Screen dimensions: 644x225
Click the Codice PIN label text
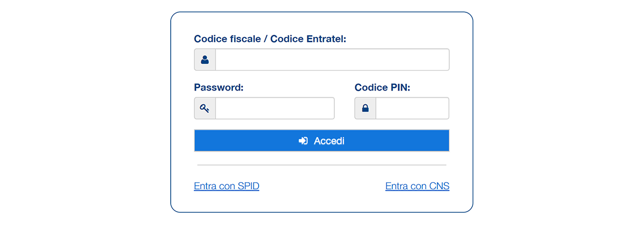click(x=382, y=87)
